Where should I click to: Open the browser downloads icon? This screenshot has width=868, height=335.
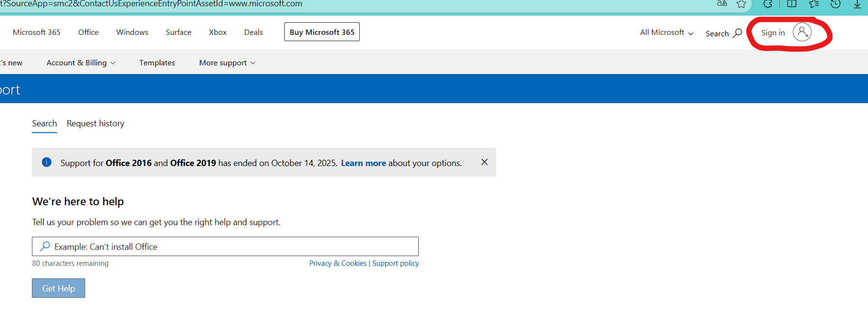pos(857,4)
